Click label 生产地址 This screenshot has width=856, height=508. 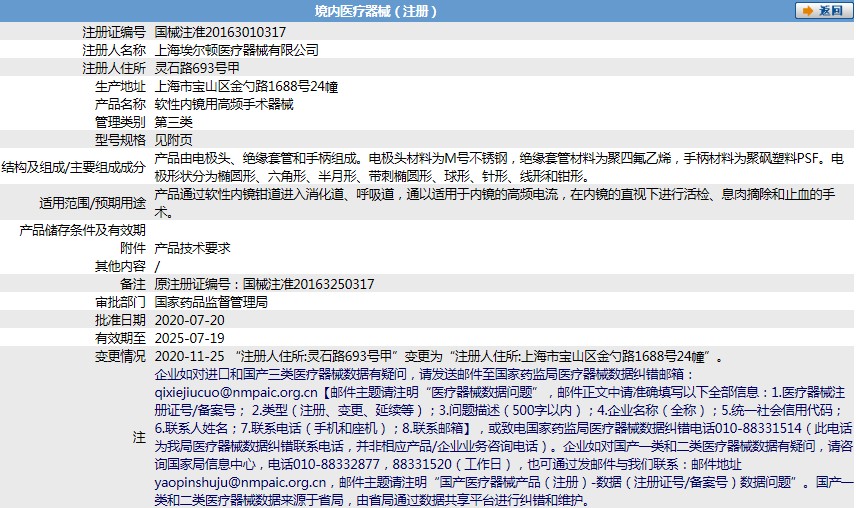coord(120,86)
